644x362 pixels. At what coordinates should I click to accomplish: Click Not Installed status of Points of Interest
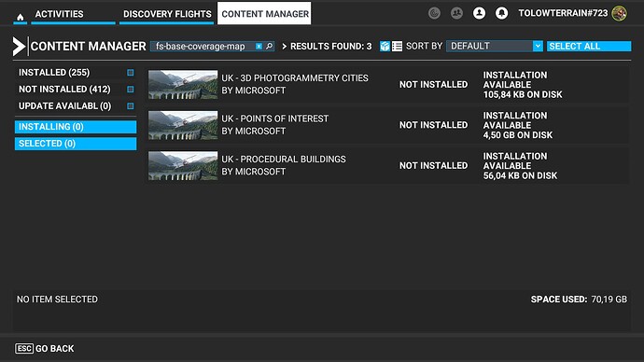(x=433, y=125)
